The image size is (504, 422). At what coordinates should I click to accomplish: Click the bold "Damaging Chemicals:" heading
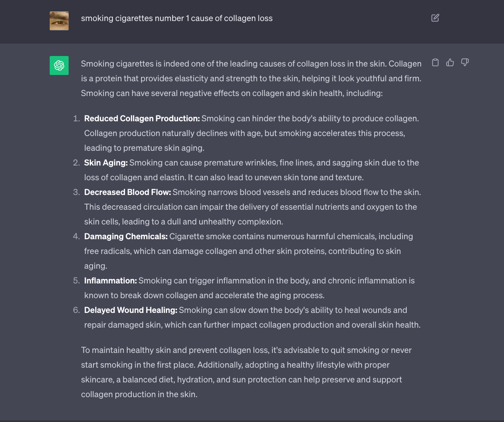(126, 236)
